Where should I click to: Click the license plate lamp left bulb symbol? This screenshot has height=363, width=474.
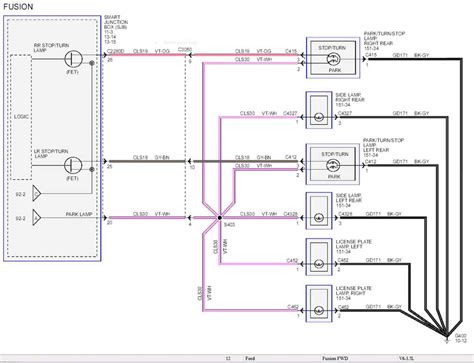pyautogui.click(x=319, y=264)
